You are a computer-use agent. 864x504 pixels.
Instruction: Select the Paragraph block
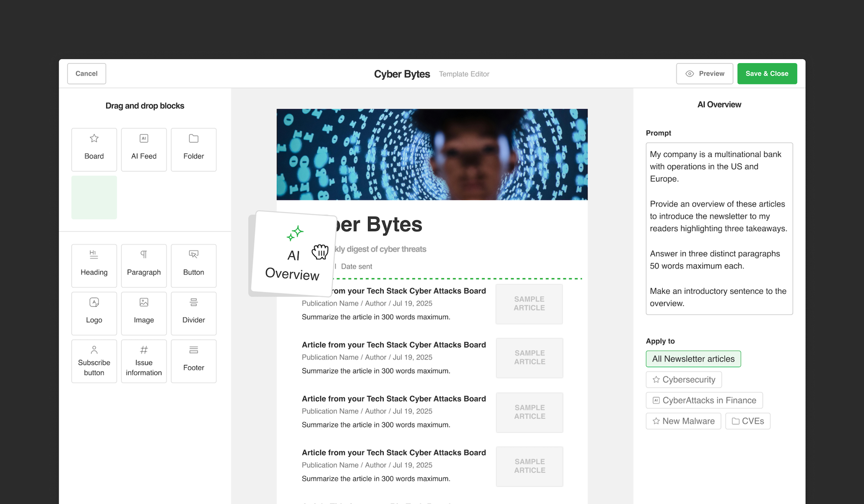pyautogui.click(x=144, y=266)
